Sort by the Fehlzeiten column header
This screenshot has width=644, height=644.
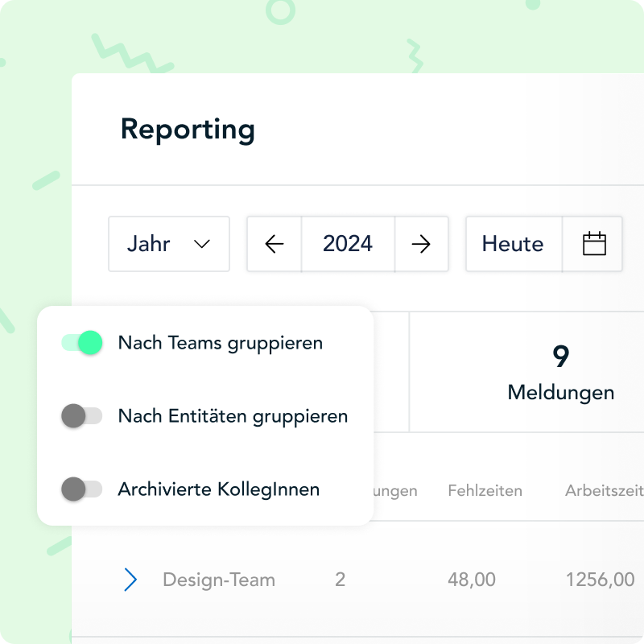click(x=485, y=490)
